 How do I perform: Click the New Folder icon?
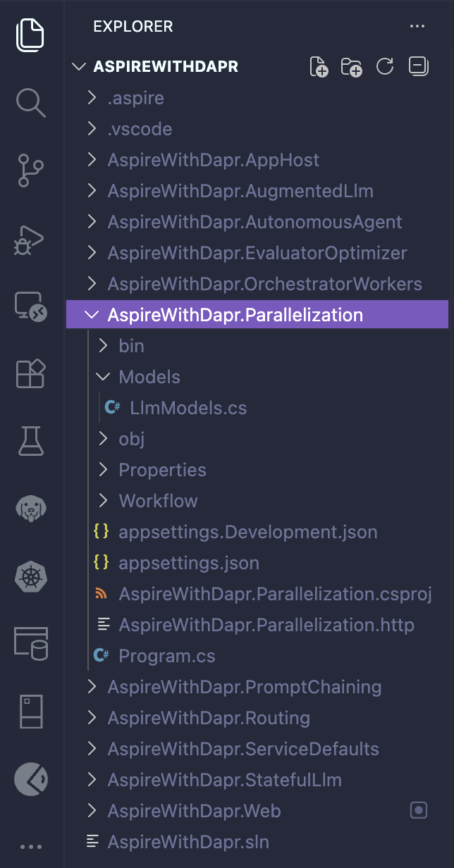(351, 67)
